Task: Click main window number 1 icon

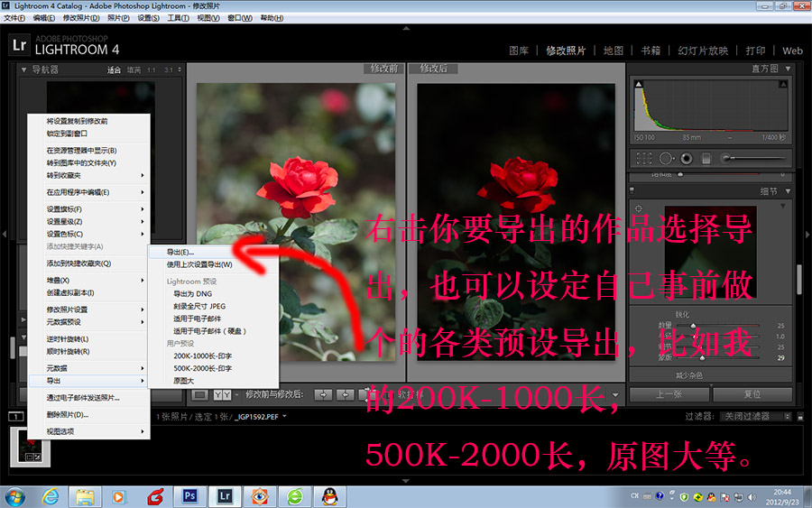Action: click(x=16, y=416)
